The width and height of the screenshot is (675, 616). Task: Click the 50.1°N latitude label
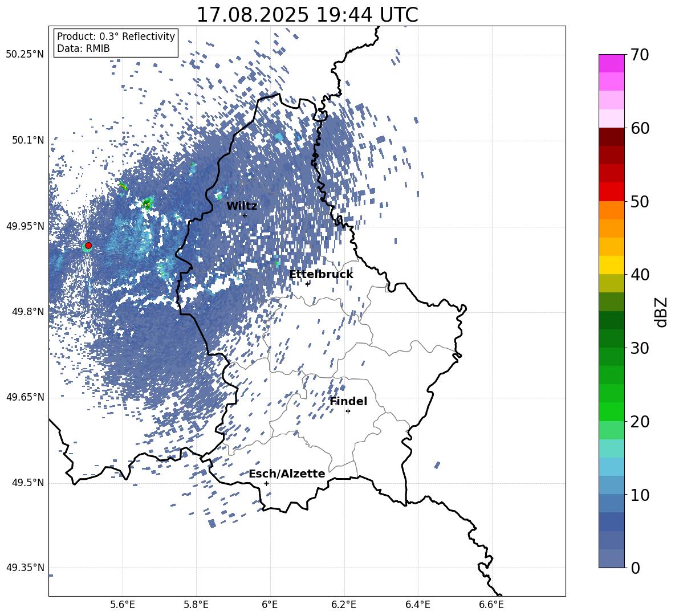coord(29,140)
